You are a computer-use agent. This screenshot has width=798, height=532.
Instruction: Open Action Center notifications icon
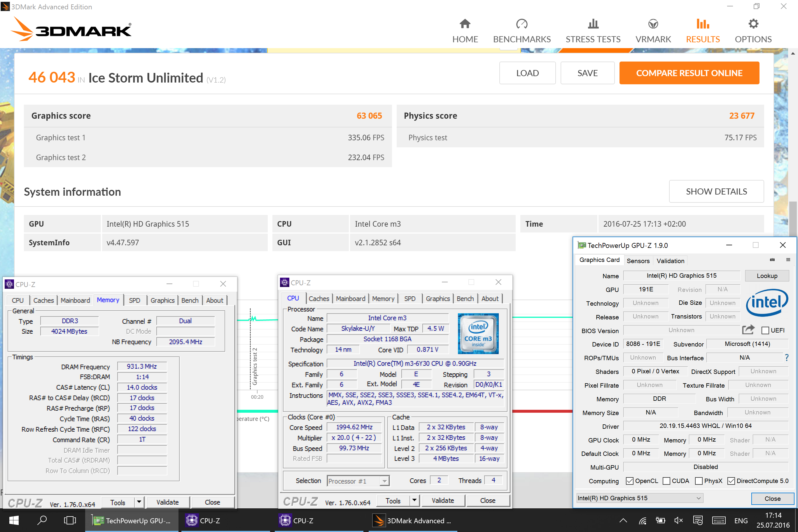698,521
